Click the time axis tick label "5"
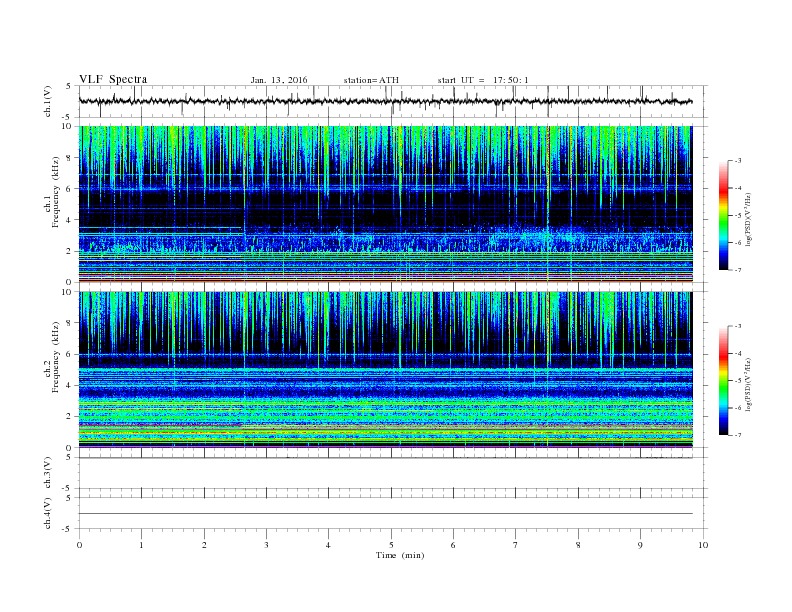This screenshot has height=612, width=792. pos(391,545)
